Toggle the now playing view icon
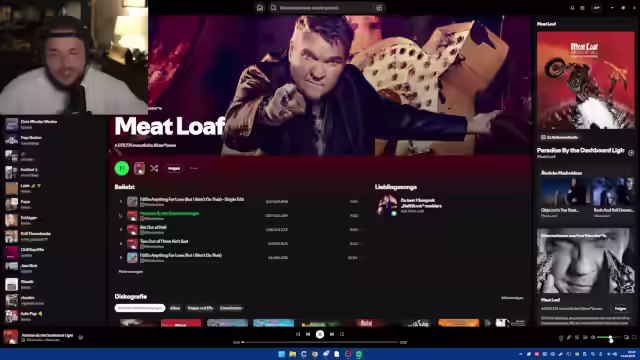 (561, 338)
